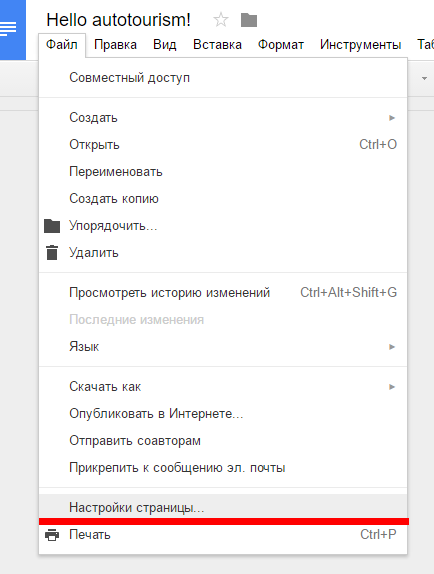The width and height of the screenshot is (434, 574).
Task: Click the folder icon beside document title
Action: (x=249, y=20)
